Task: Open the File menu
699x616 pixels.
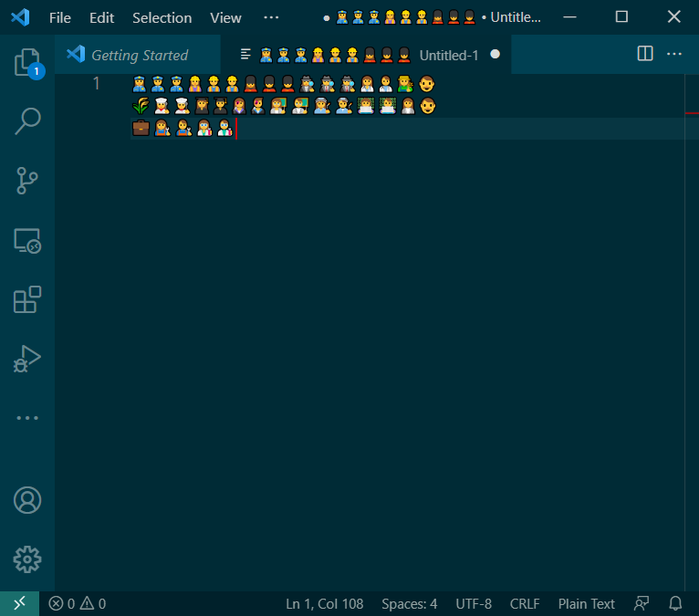Action: click(x=59, y=18)
